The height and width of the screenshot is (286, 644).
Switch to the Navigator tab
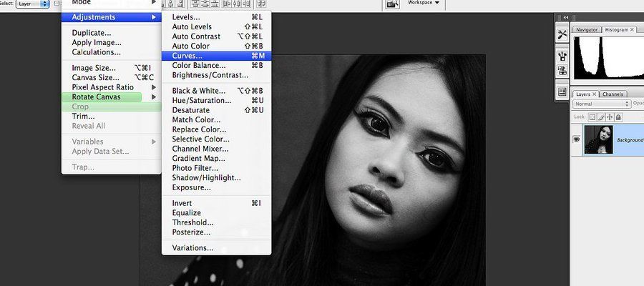click(587, 30)
